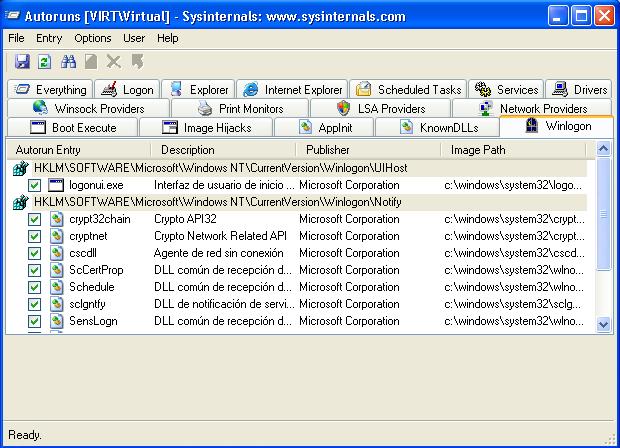Click the registry icon beside Winlogon\Notify key

(21, 202)
